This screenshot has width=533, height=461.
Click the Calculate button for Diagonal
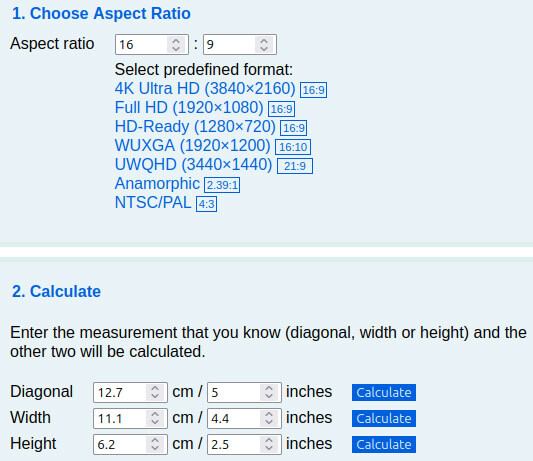pyautogui.click(x=384, y=393)
